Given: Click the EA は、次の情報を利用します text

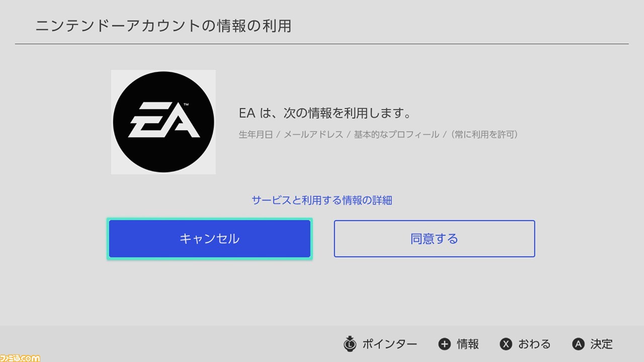Looking at the screenshot, I should (x=325, y=113).
